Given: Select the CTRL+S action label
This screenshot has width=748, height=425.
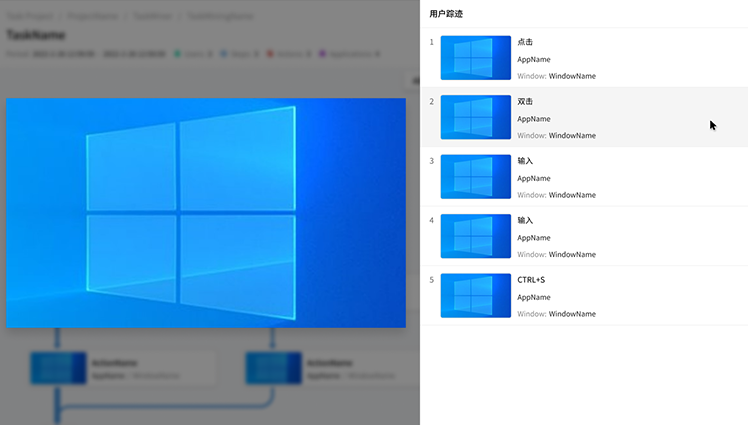Looking at the screenshot, I should 531,280.
